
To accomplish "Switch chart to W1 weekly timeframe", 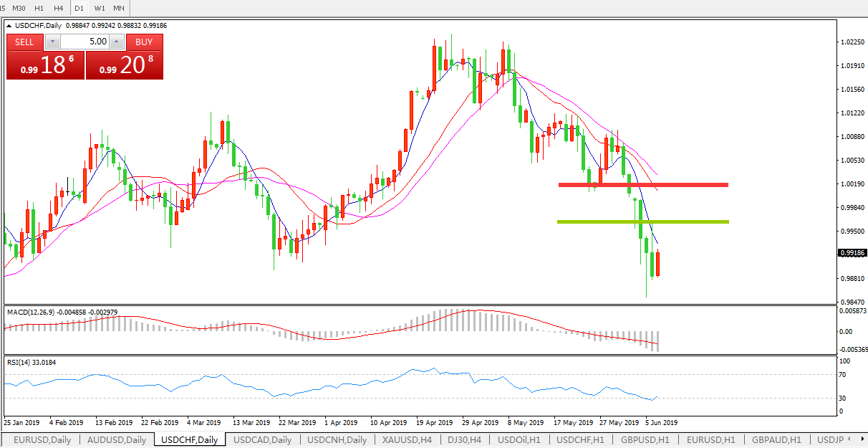I will coord(100,8).
